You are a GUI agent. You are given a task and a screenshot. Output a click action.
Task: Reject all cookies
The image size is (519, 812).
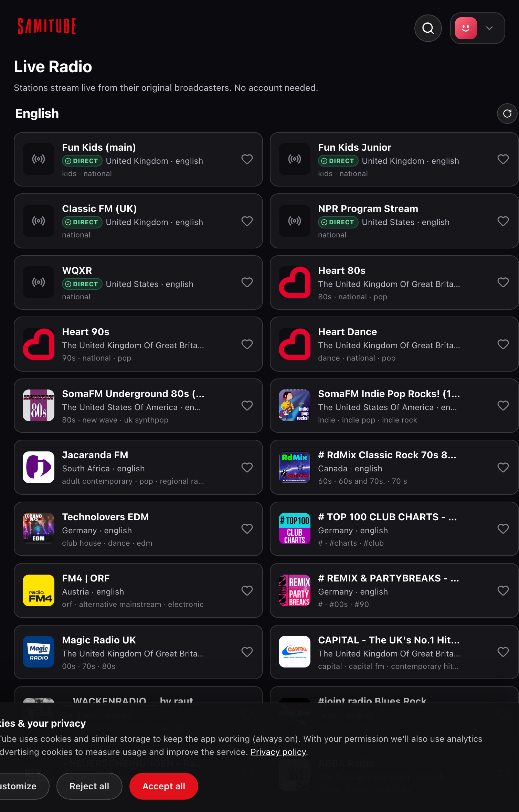(x=89, y=786)
